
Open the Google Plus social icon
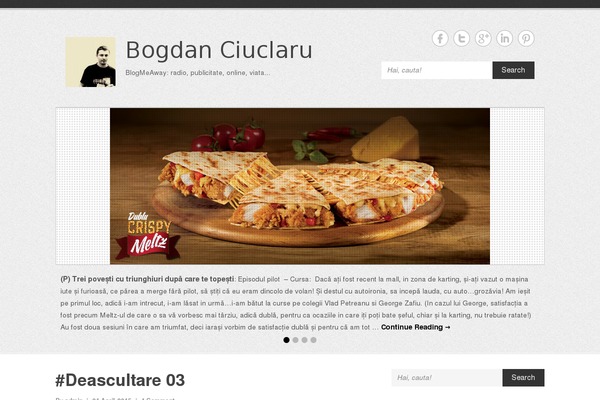pyautogui.click(x=483, y=39)
